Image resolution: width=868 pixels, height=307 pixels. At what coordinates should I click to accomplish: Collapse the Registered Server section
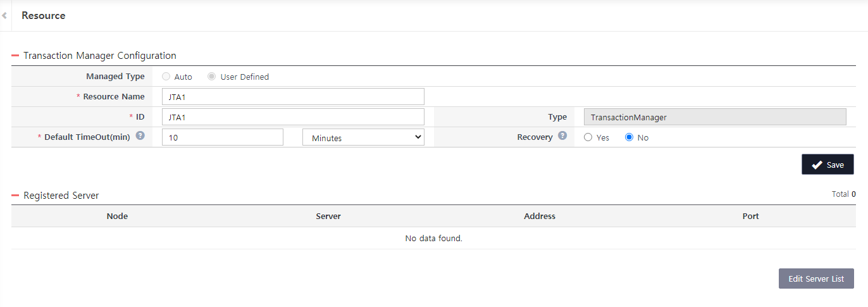15,196
